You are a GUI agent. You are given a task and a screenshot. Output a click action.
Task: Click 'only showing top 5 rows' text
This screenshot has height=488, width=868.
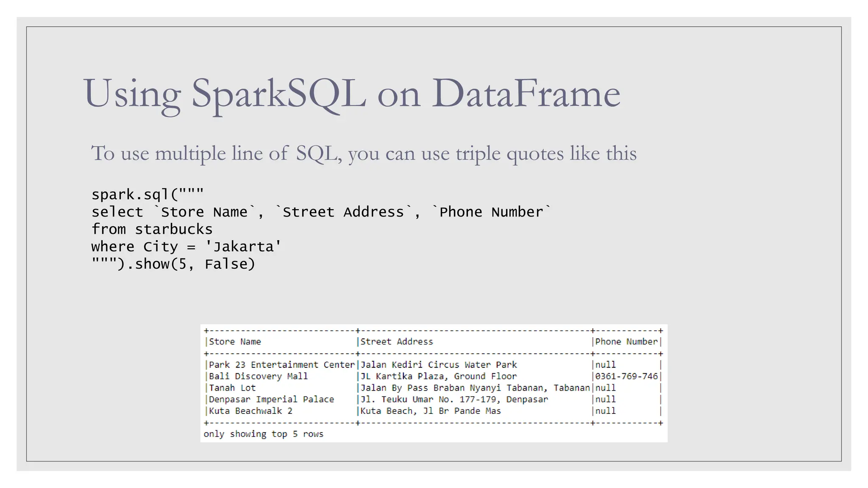coord(263,434)
